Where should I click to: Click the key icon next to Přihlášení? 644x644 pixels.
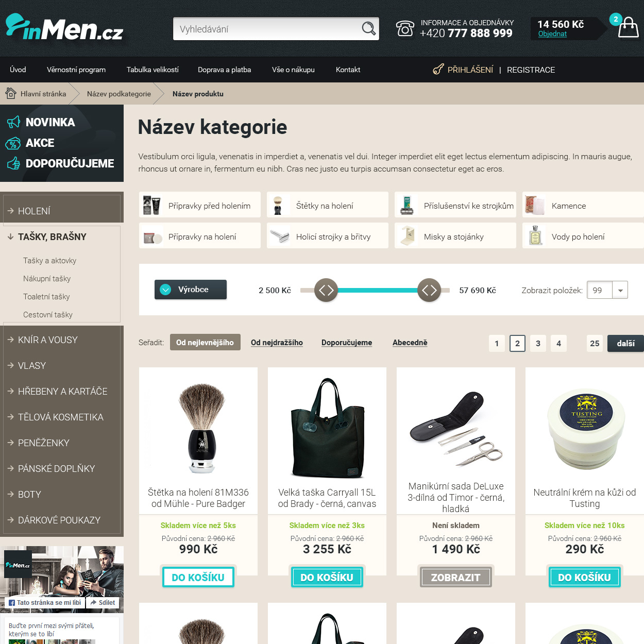438,70
